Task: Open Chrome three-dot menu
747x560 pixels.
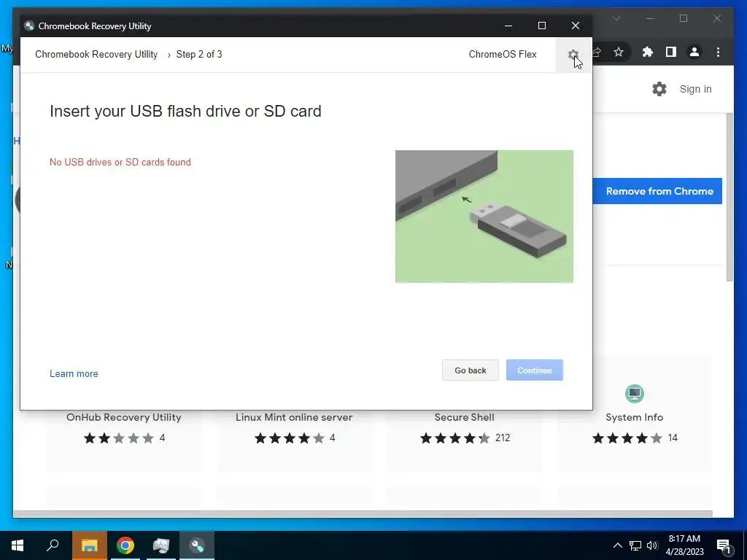Action: [x=718, y=52]
